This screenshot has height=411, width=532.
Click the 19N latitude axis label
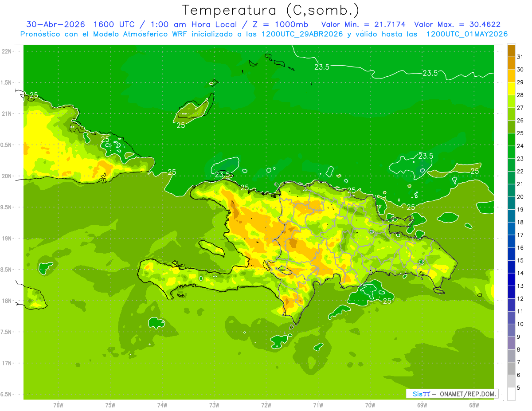pyautogui.click(x=8, y=238)
